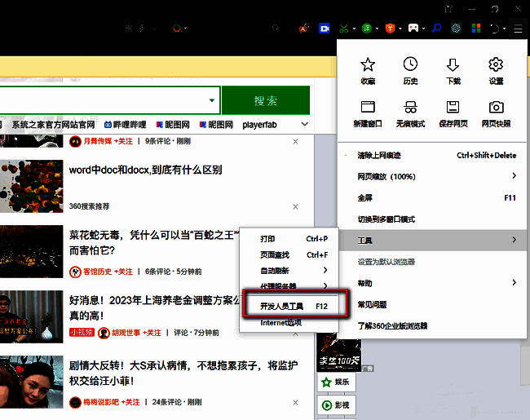The width and height of the screenshot is (530, 420).
Task: Open the 历史 history clock icon
Action: (410, 64)
